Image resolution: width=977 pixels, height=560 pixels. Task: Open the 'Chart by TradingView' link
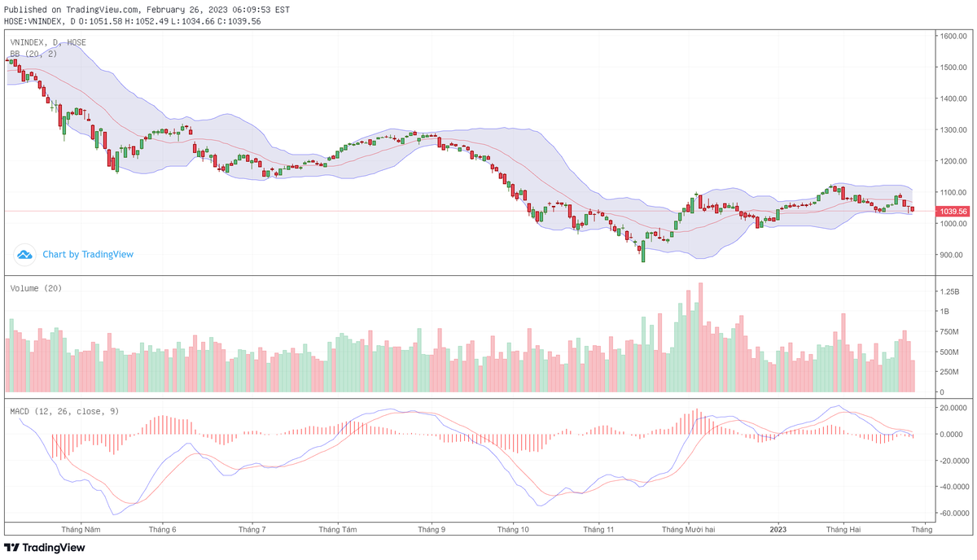tap(88, 255)
